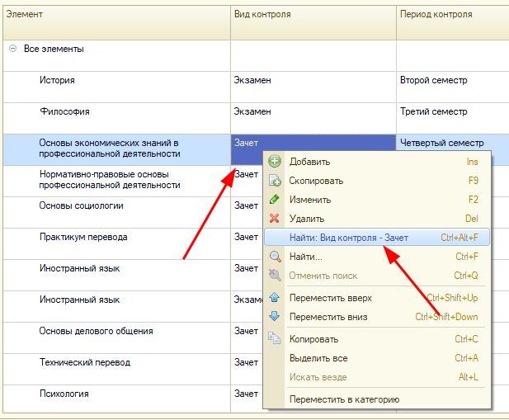The image size is (509, 420).
Task: Click the red X Delete icon
Action: coord(275,219)
